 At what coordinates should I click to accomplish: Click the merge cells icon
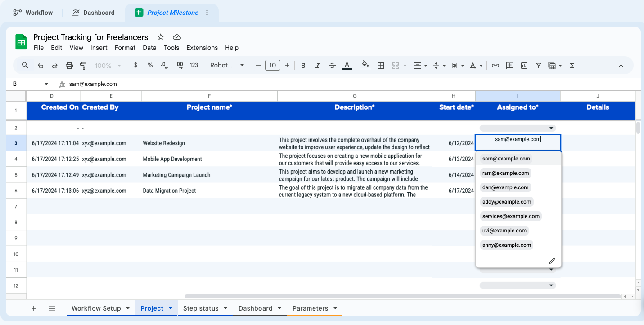coord(396,66)
